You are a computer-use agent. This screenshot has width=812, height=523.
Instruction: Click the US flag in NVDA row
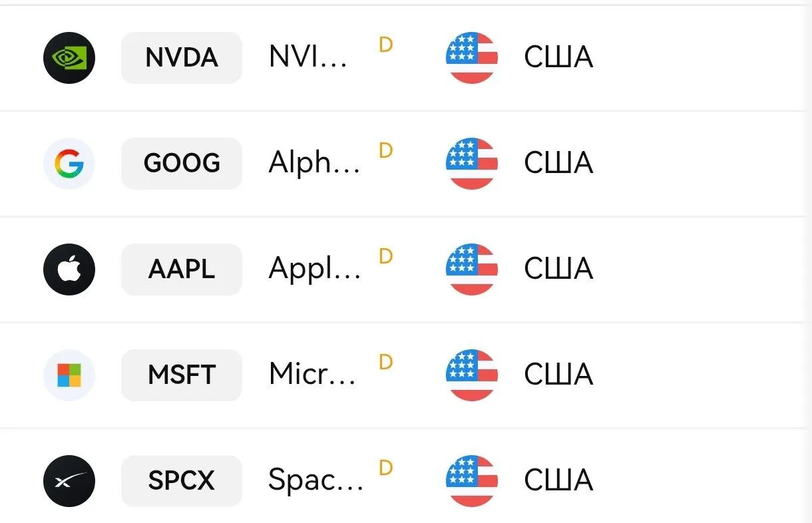(472, 58)
